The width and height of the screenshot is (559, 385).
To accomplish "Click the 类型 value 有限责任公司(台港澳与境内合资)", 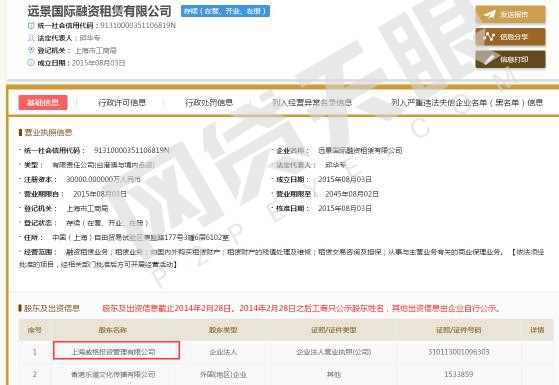I will 103,165.
